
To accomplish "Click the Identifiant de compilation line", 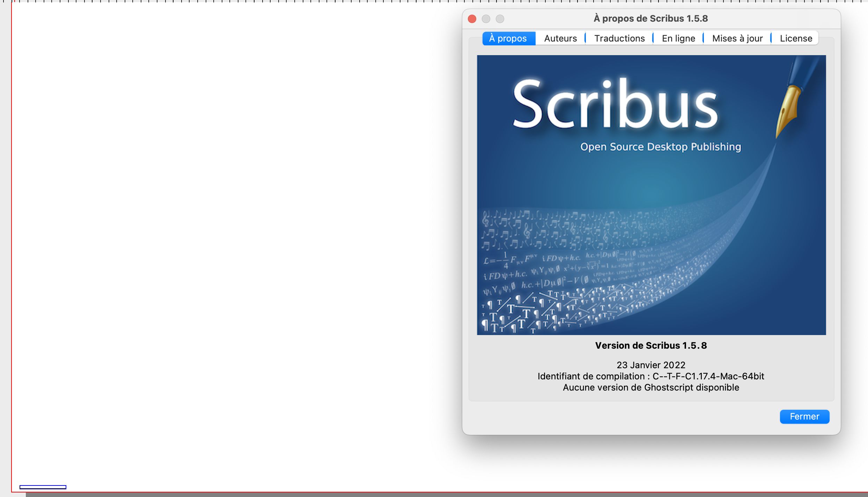I will [x=650, y=376].
